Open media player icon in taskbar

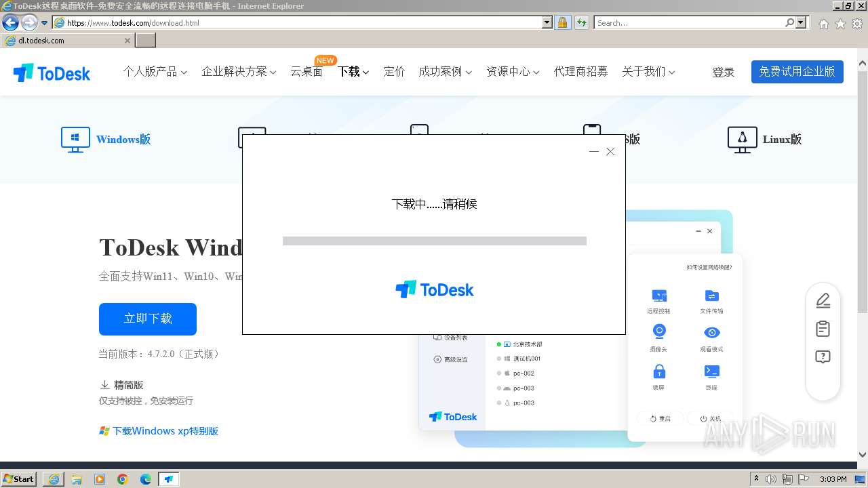click(100, 479)
